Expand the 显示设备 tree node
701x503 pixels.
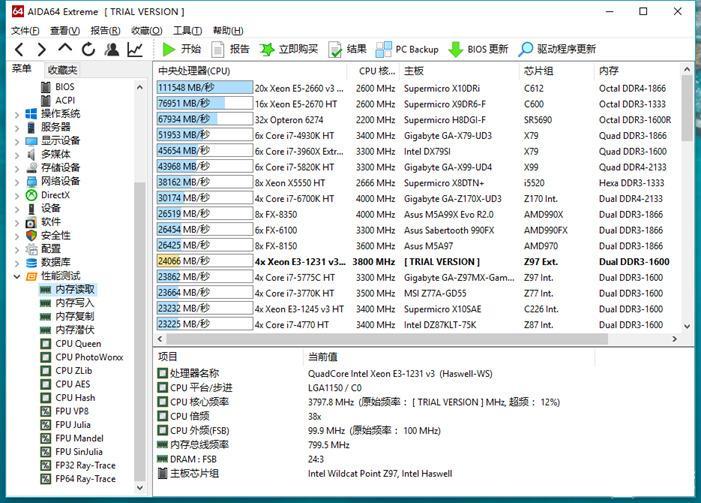click(17, 142)
